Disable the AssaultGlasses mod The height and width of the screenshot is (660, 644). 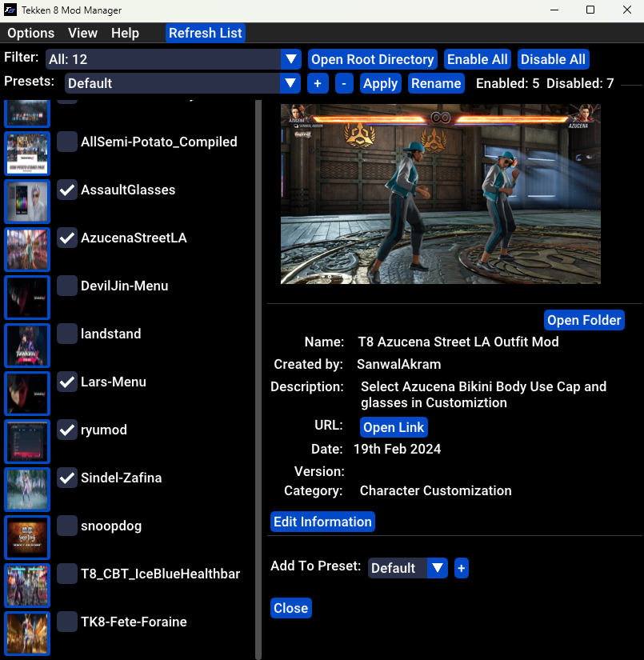66,190
